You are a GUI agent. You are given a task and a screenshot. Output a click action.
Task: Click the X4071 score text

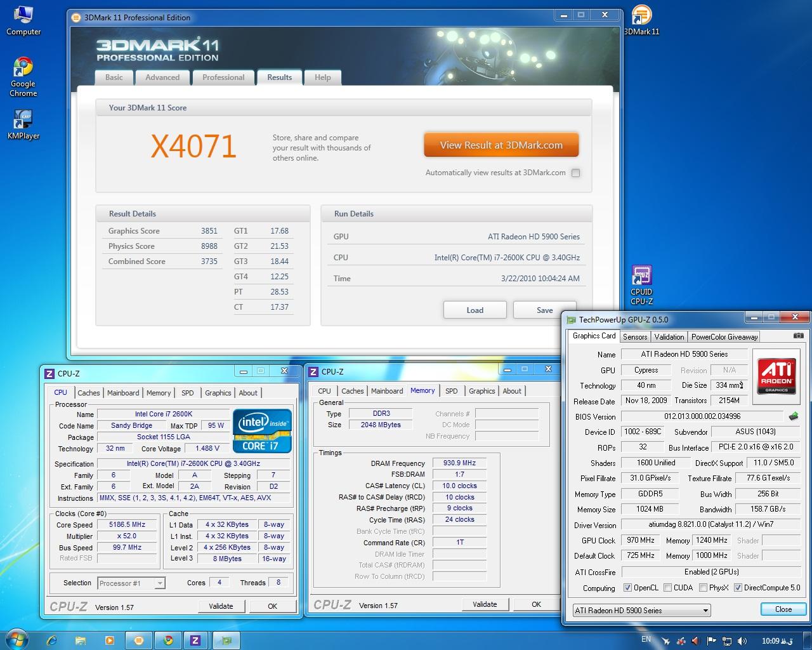(194, 147)
